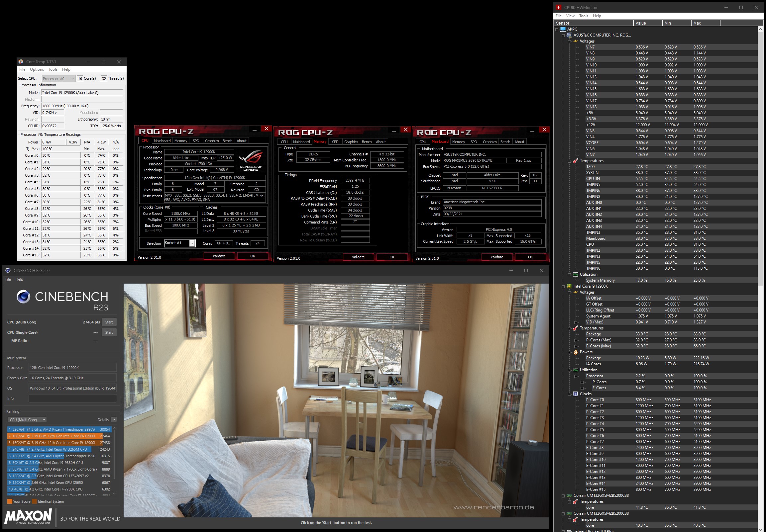The width and height of the screenshot is (766, 532).
Task: Select the AMD Ryzen Threadripper 2990W ranking entry
Action: point(59,430)
